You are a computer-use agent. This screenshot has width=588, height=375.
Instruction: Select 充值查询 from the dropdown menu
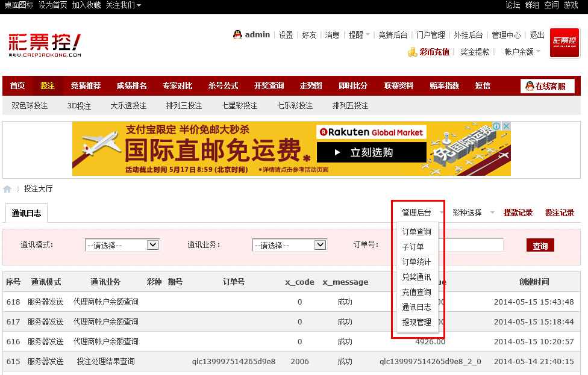coord(417,292)
